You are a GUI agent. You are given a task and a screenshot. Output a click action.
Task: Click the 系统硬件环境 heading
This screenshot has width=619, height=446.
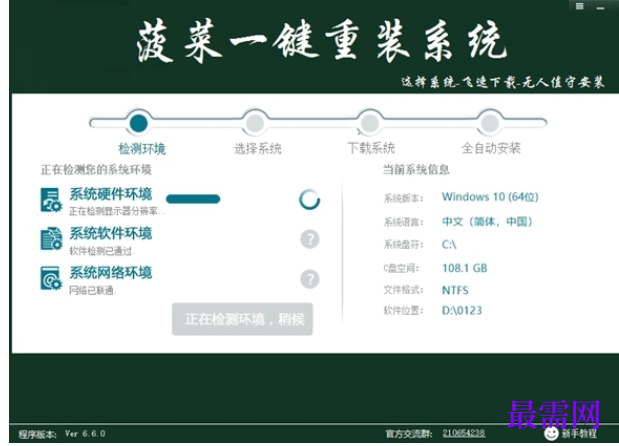pyautogui.click(x=111, y=194)
